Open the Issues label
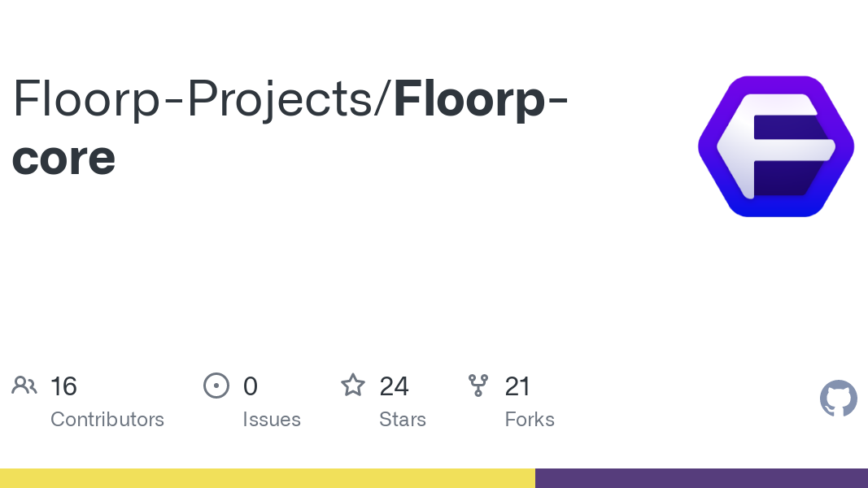This screenshot has width=868, height=488. click(x=272, y=420)
